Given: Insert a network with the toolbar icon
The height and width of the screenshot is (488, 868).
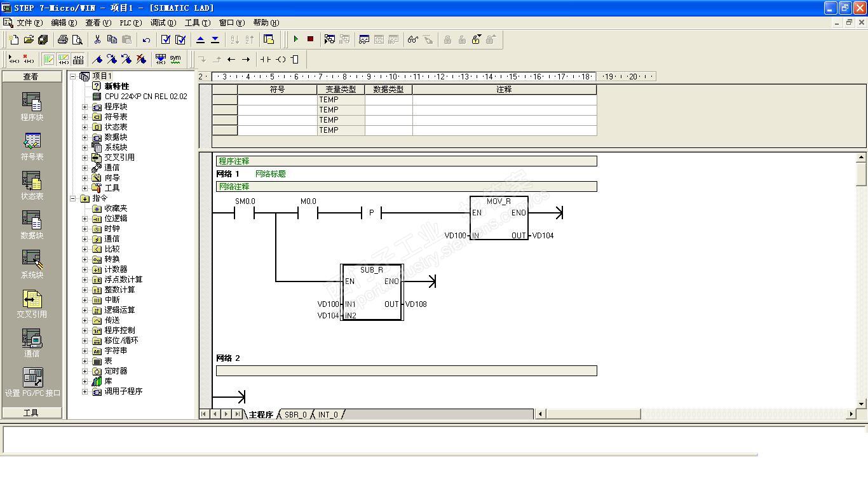Looking at the screenshot, I should click(14, 59).
